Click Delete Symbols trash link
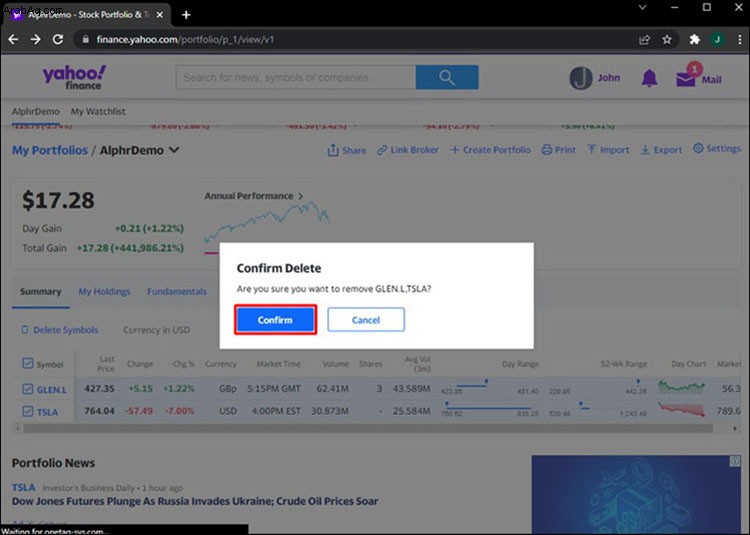This screenshot has height=535, width=750. 59,330
